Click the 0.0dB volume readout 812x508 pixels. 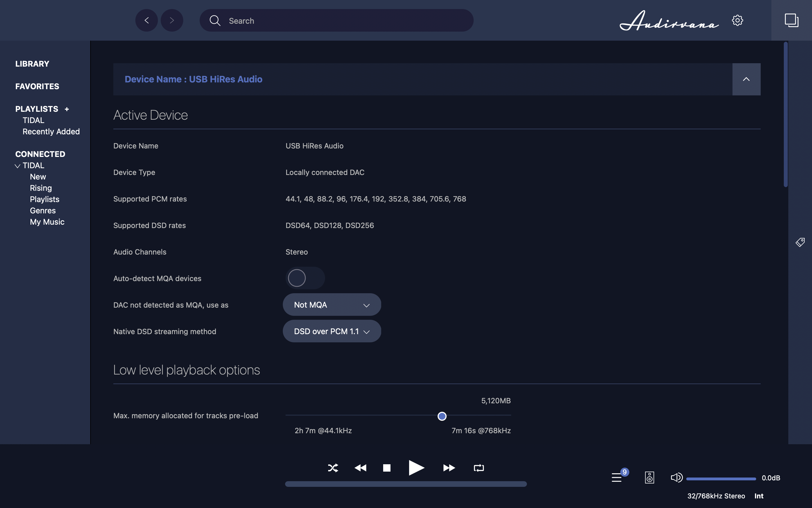(771, 478)
